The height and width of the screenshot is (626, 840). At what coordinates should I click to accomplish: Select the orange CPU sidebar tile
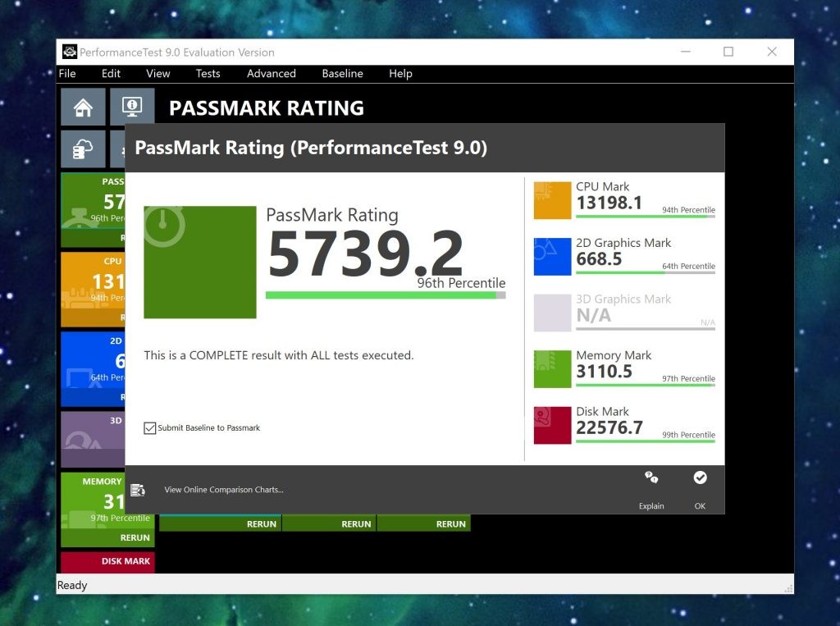[x=93, y=289]
